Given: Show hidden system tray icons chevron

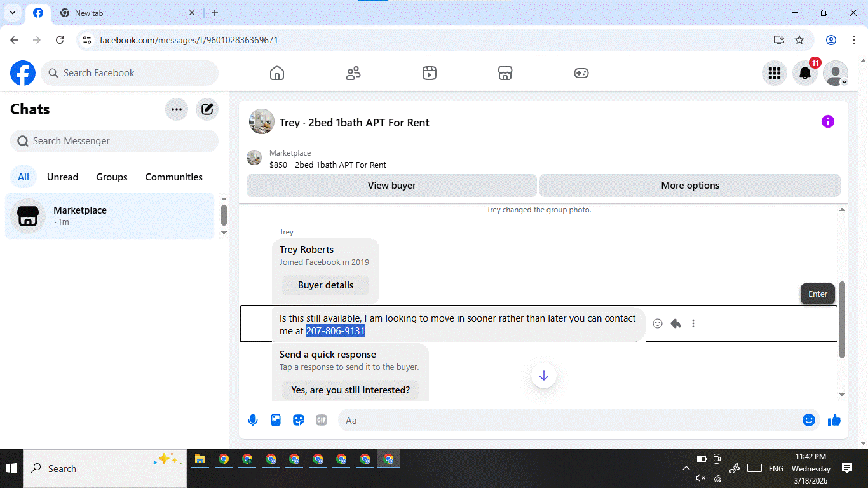Looking at the screenshot, I should tap(686, 469).
